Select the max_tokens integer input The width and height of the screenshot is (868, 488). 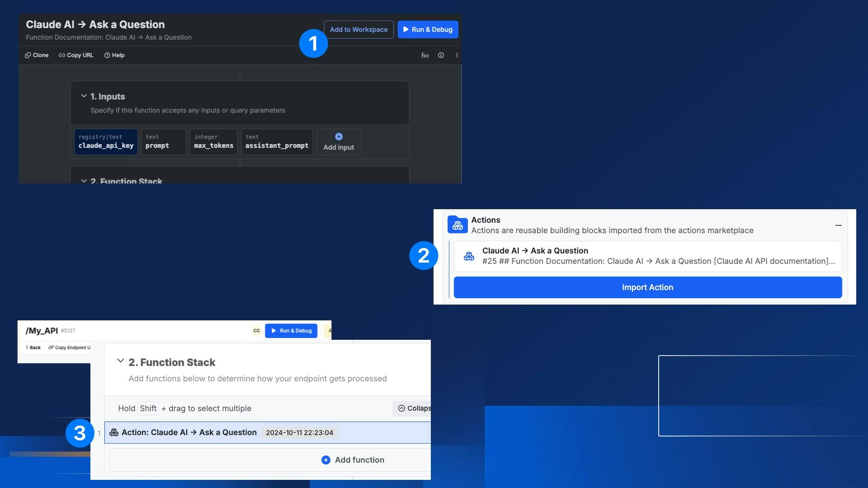213,141
